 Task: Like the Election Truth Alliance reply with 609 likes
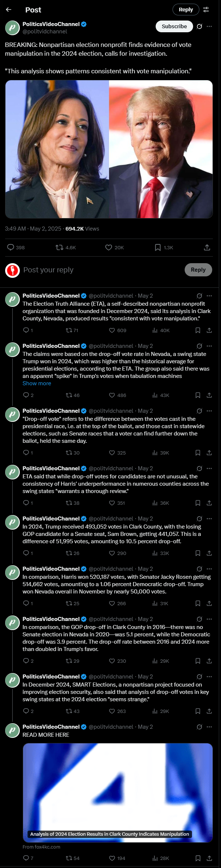pos(117,330)
